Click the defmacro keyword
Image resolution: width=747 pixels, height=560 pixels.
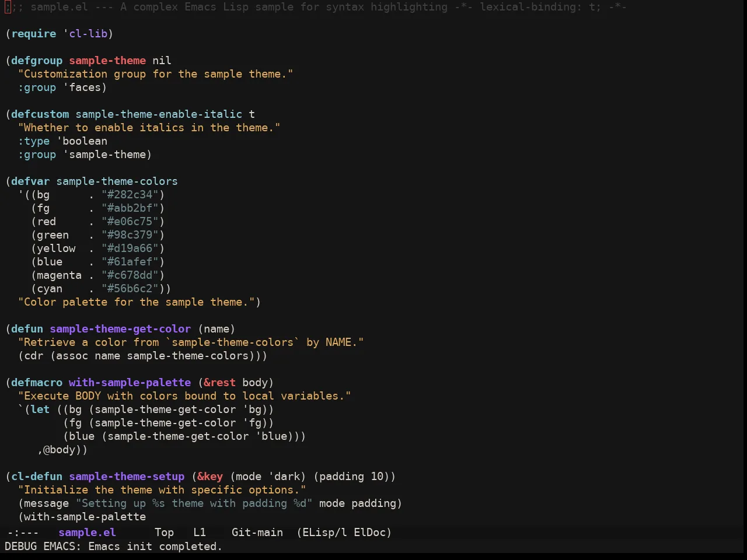[37, 383]
